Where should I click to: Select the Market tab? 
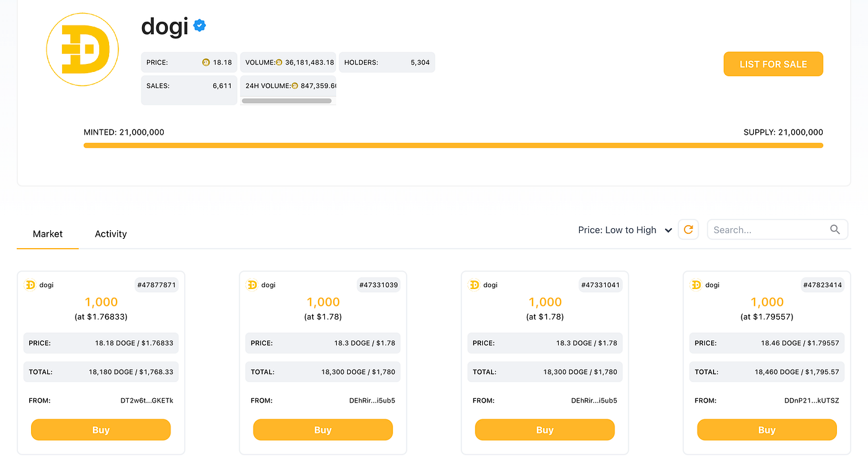pyautogui.click(x=48, y=234)
